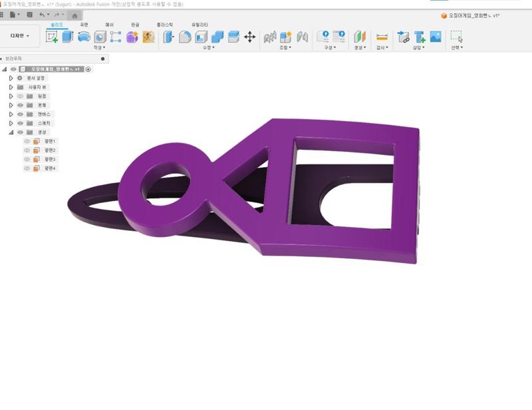
Task: Select the Rectangular Pattern tool icon
Action: click(x=116, y=37)
